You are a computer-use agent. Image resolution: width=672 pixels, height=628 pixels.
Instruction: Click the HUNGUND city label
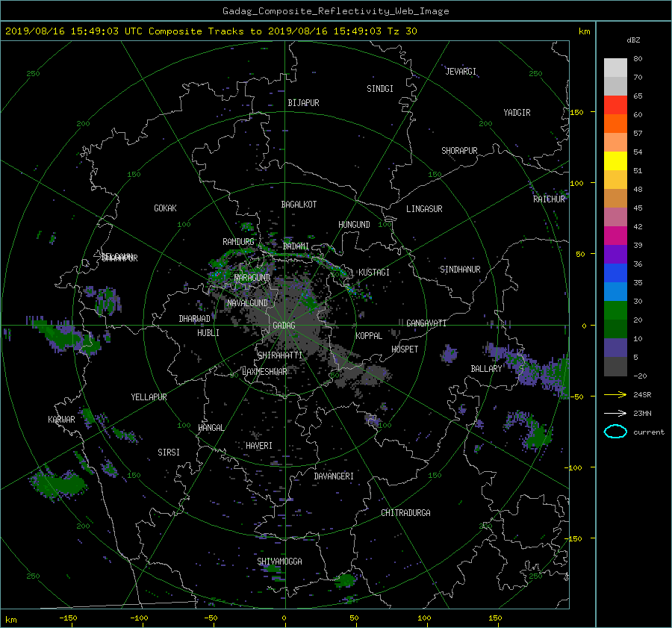354,225
